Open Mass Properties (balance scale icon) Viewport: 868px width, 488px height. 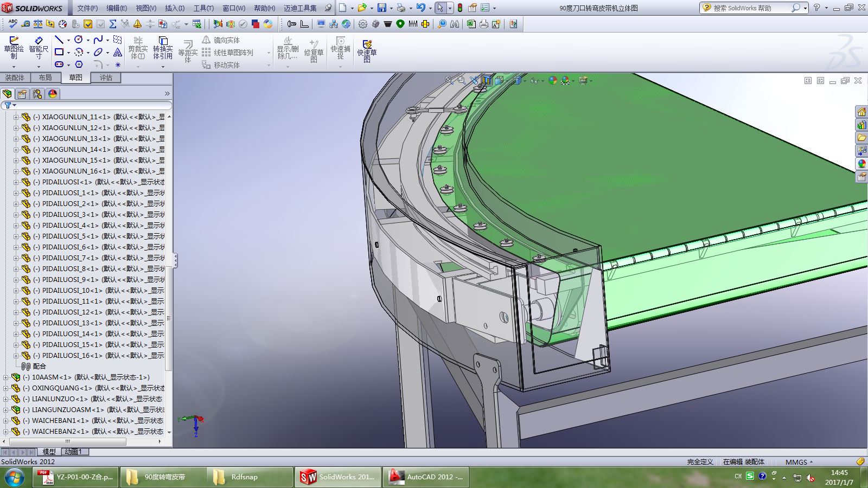(38, 24)
